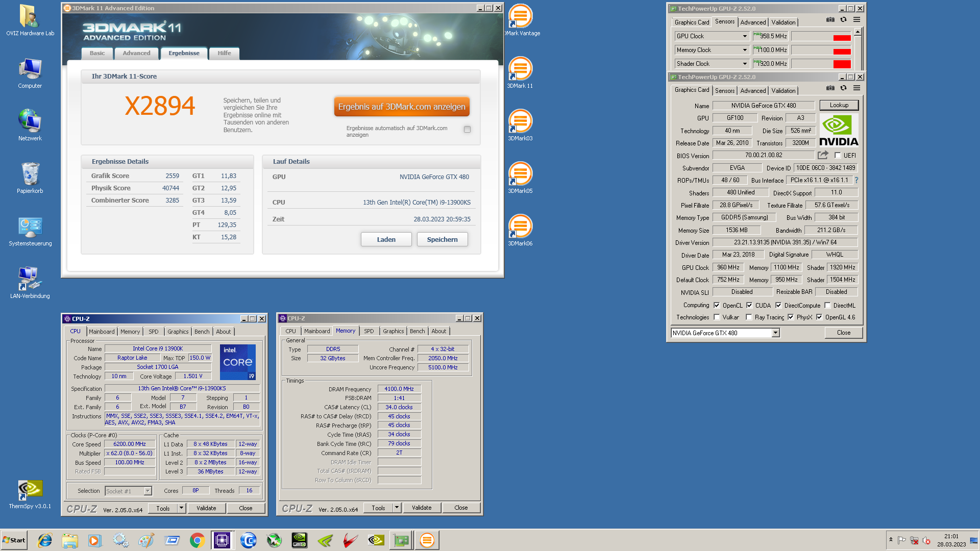Click the CPU-Z chip icon in the taskbar
980x551 pixels.
pyautogui.click(x=222, y=540)
